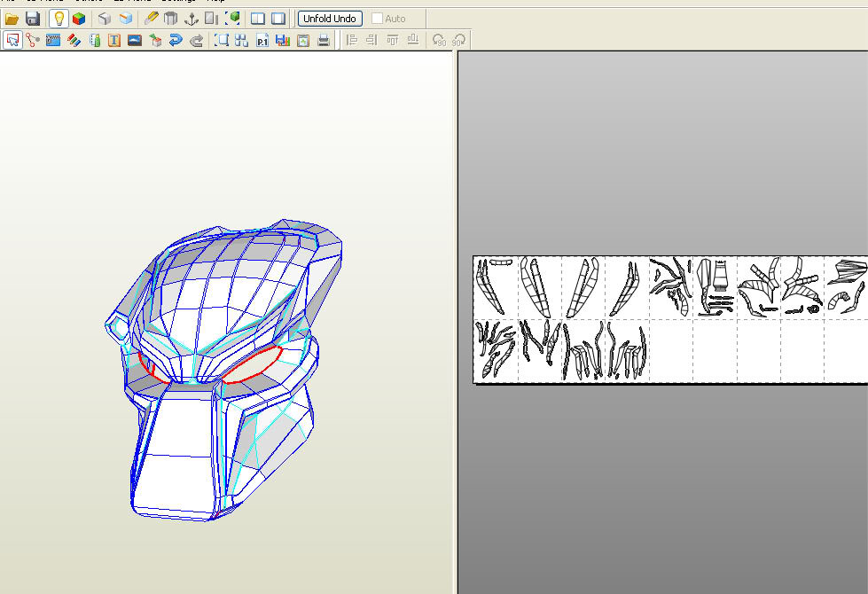Click the clipboard with green arrow icon
Viewport: 868px width, 594px height.
click(303, 41)
